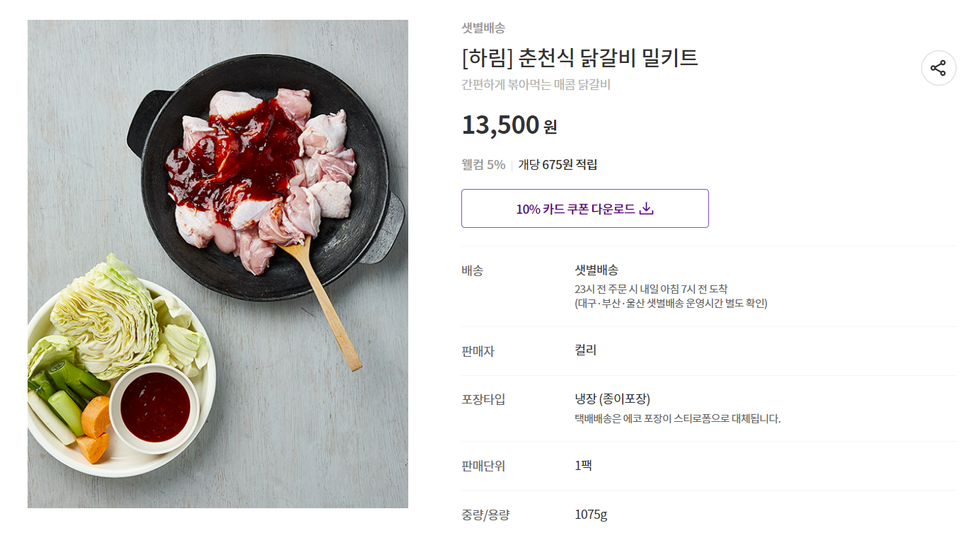
Task: Click the 배송 row label
Action: point(472,270)
